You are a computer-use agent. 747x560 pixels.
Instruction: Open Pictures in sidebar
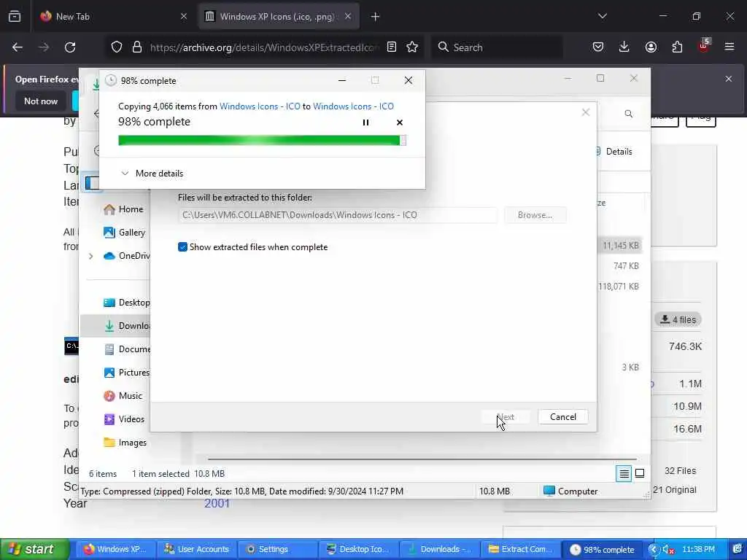click(126, 373)
